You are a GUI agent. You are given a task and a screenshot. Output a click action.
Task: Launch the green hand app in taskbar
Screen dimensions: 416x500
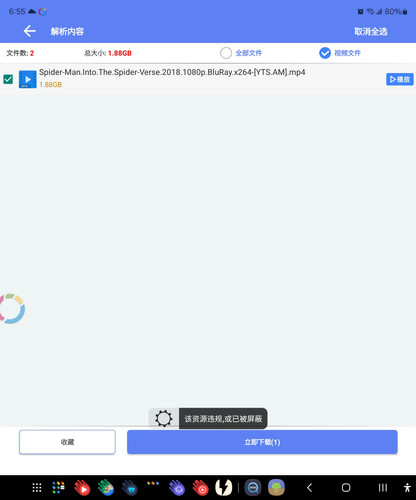[106, 488]
